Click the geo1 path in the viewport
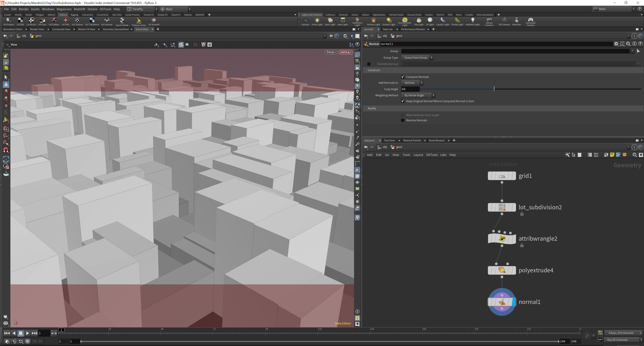The image size is (644, 346). (x=36, y=36)
